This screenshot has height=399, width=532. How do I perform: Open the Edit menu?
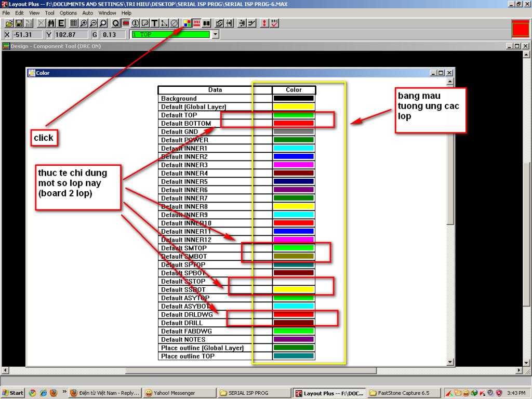[x=19, y=13]
